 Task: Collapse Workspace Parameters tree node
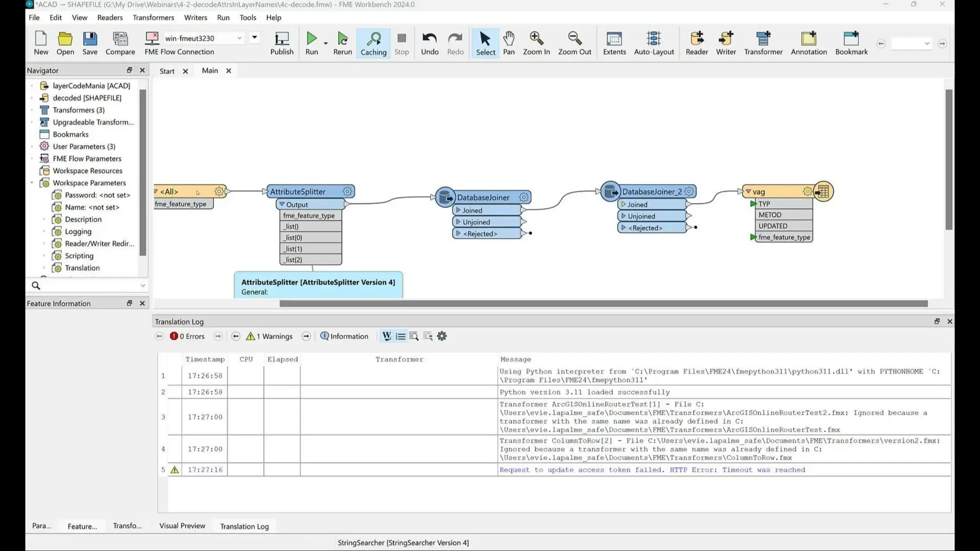tap(32, 183)
